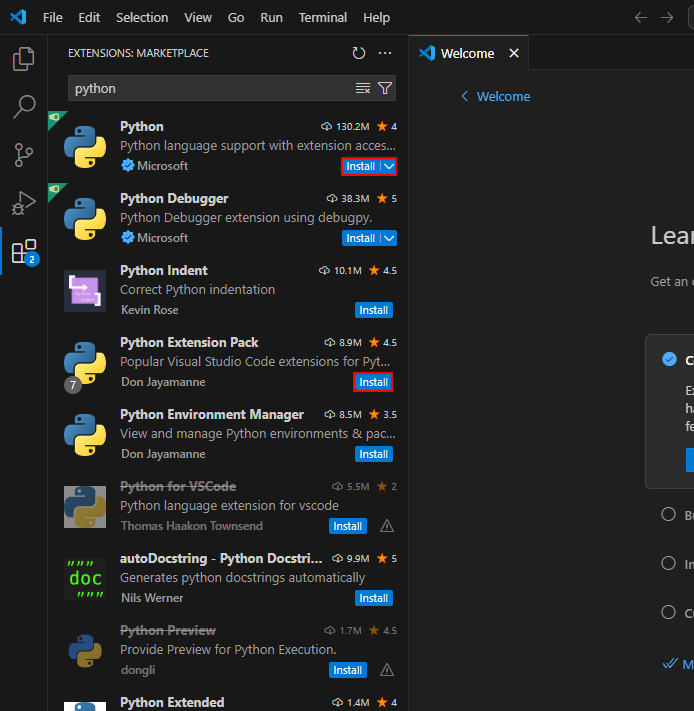
Task: Open the Explorer view in activity bar
Action: [x=24, y=59]
